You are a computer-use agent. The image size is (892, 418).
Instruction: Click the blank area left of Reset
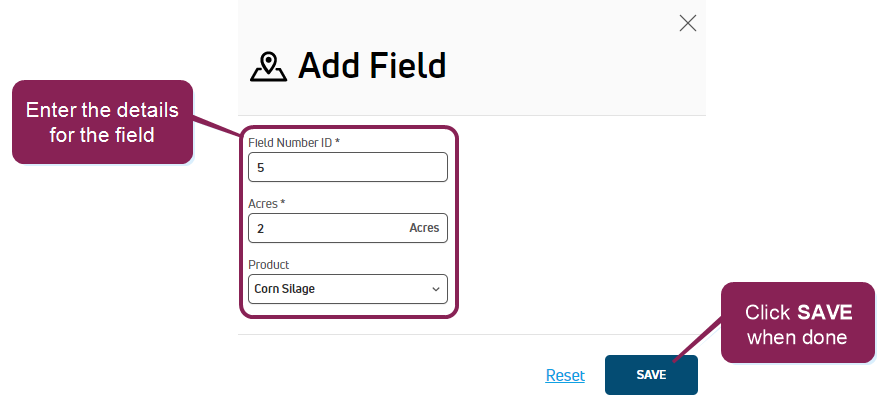400,375
